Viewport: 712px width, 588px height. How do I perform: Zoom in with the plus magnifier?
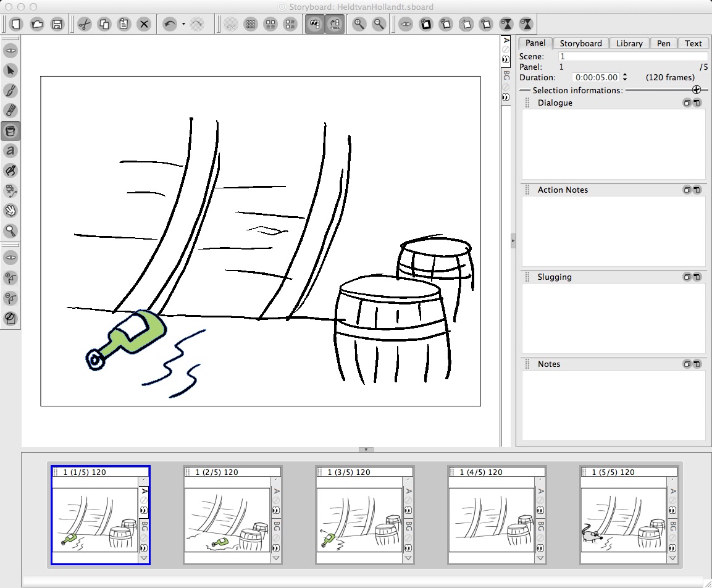click(x=359, y=24)
